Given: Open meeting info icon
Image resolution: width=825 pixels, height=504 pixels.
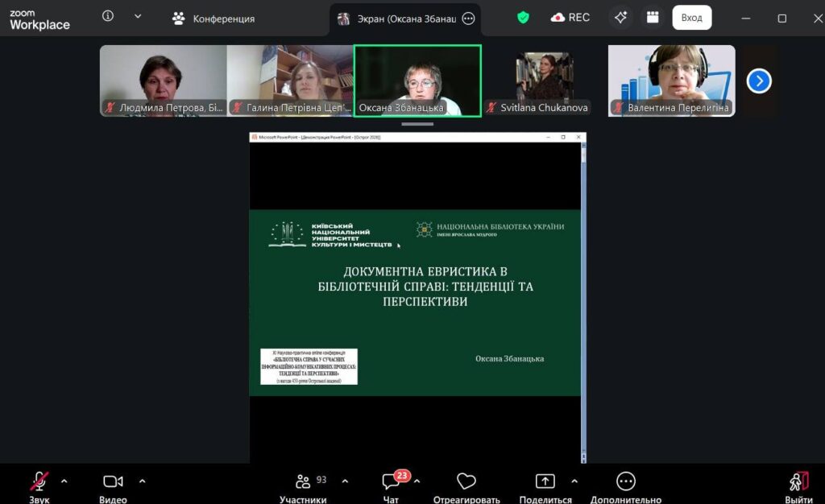Looking at the screenshot, I should click(108, 16).
